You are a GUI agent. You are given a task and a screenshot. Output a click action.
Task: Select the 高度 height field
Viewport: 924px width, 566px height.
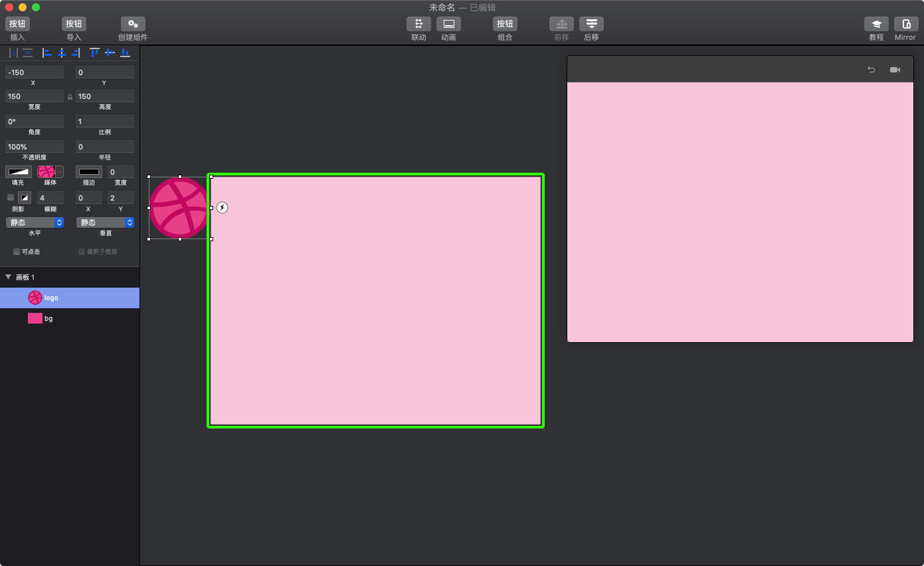[x=105, y=96]
